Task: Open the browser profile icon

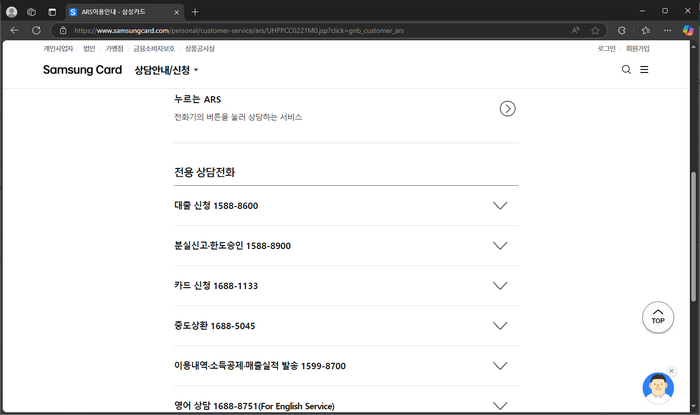Action: (x=12, y=12)
